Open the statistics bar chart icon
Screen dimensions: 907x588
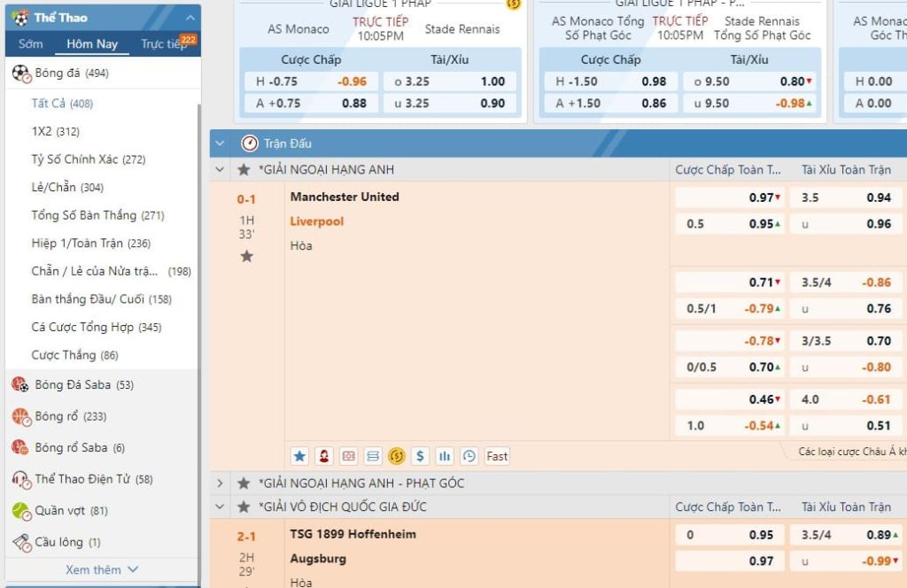445,456
